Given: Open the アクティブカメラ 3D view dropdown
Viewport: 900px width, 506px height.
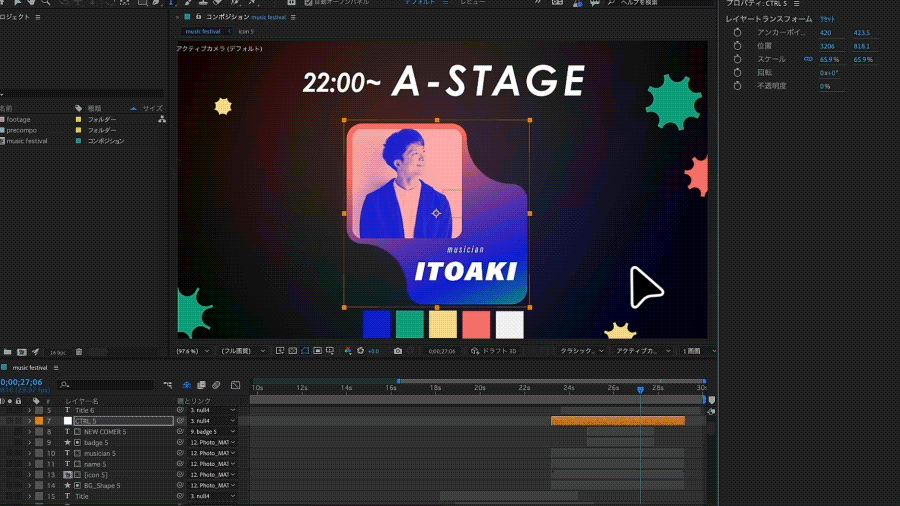Looking at the screenshot, I should coord(643,351).
